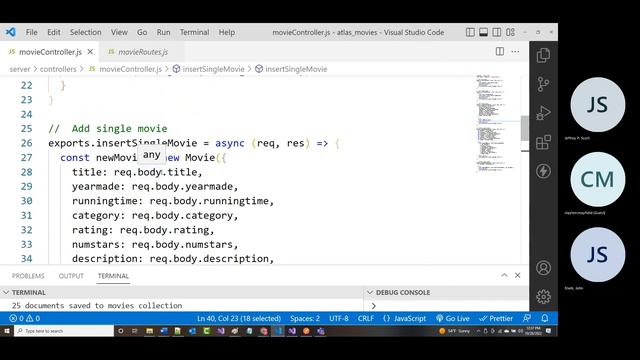Click the VS Code logo in title bar

[x=11, y=32]
